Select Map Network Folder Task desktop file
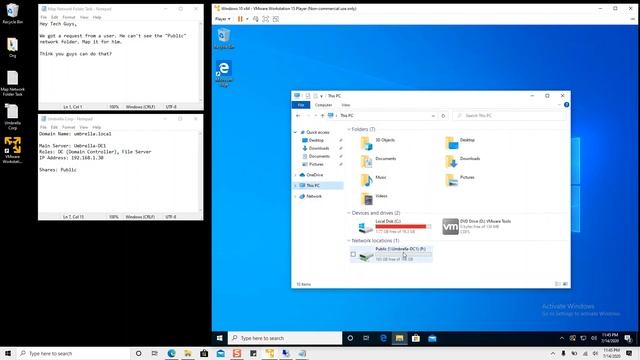 [x=13, y=83]
